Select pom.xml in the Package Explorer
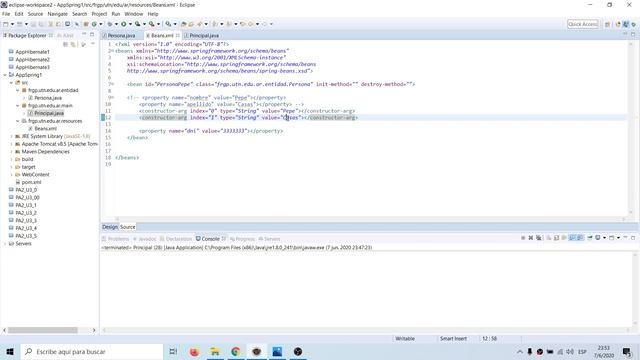 coord(31,182)
